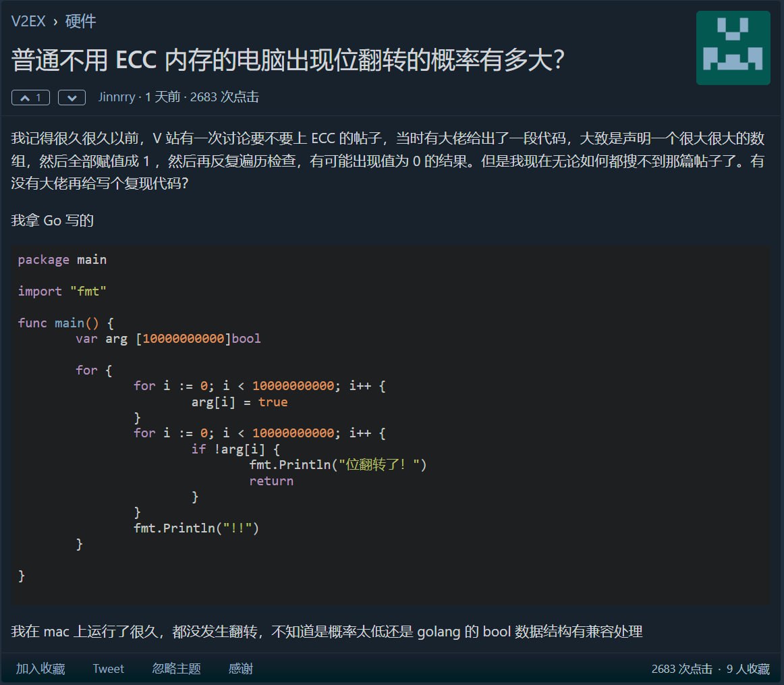Click the V2EX green pixel logo icon

(733, 47)
